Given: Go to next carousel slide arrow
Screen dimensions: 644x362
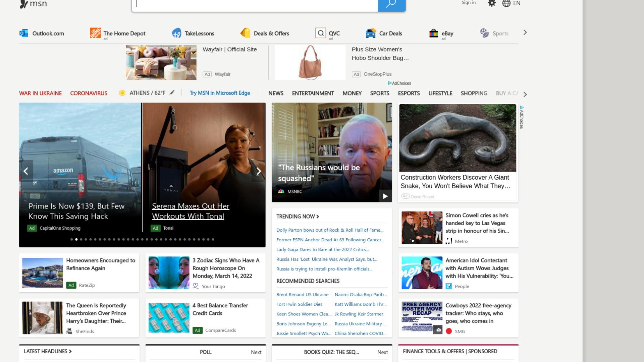Looking at the screenshot, I should (259, 171).
